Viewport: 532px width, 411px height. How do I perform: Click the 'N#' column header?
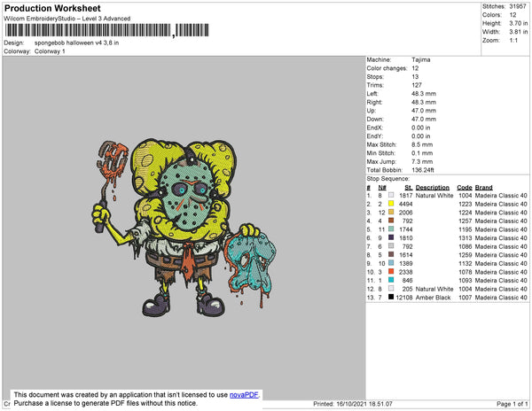point(382,188)
